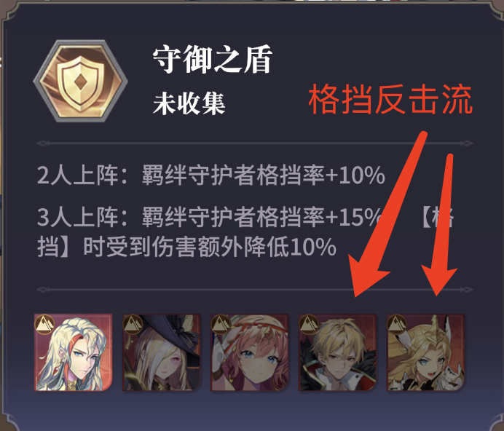
Task: Choose the pink-haired girl hero portrait
Action: pyautogui.click(x=249, y=352)
